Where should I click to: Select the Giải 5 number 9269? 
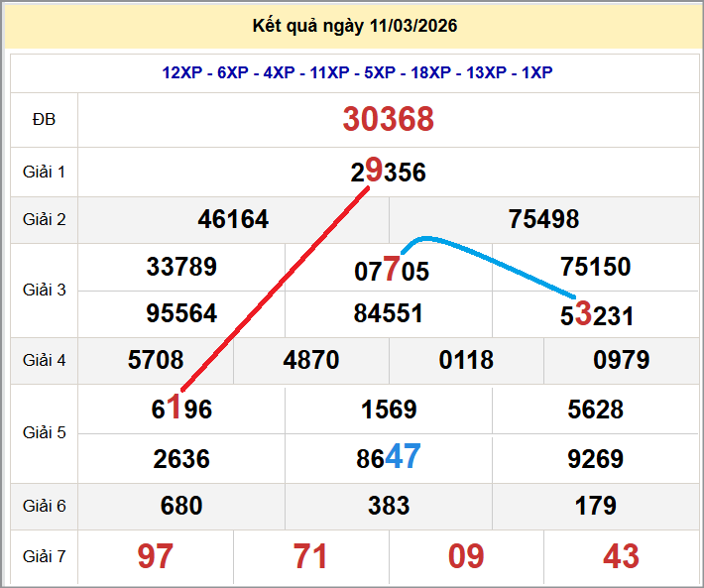coord(596,459)
